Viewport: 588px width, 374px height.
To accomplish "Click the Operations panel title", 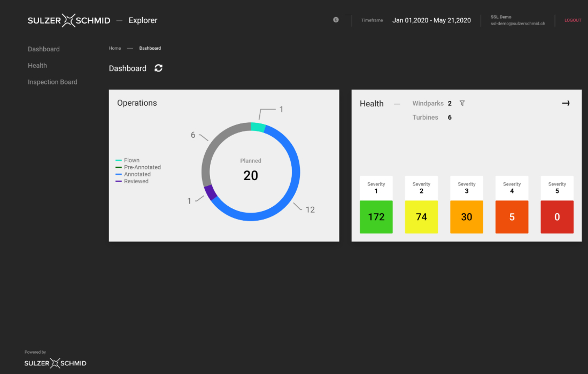I will 137,103.
